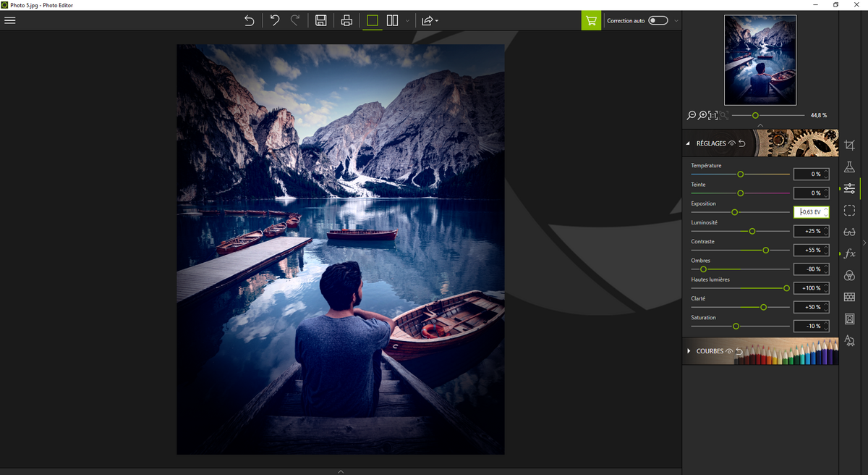Click the 1:1 actual size zoom button
Screen dimensions: 868x475
(713, 115)
